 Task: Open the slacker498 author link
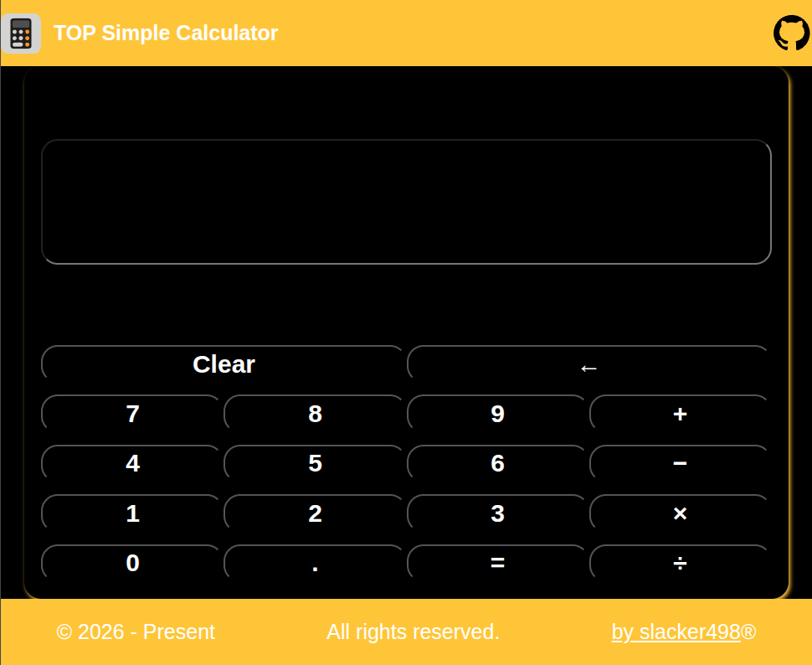676,631
